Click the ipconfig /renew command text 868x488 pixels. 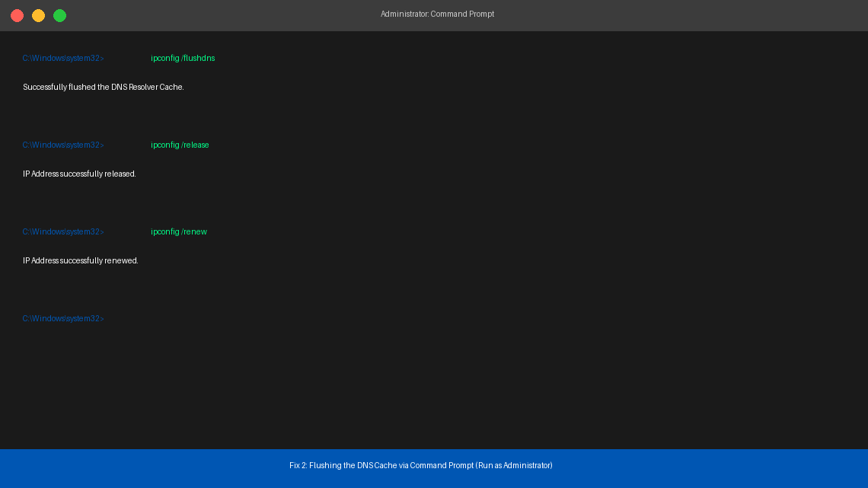(178, 231)
